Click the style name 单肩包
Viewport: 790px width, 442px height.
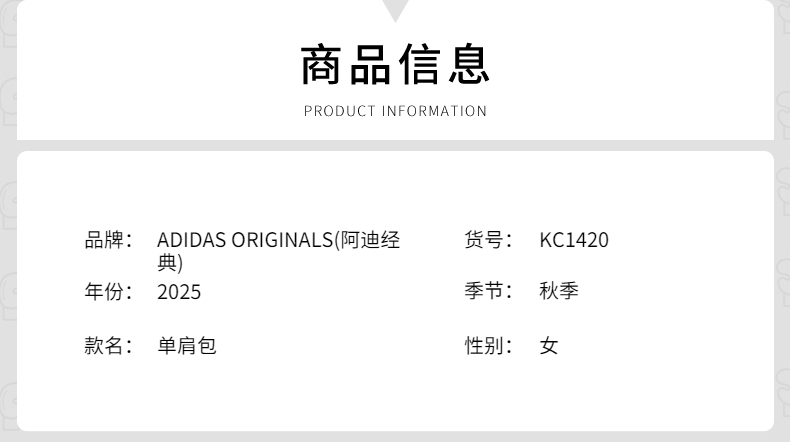[x=187, y=346]
